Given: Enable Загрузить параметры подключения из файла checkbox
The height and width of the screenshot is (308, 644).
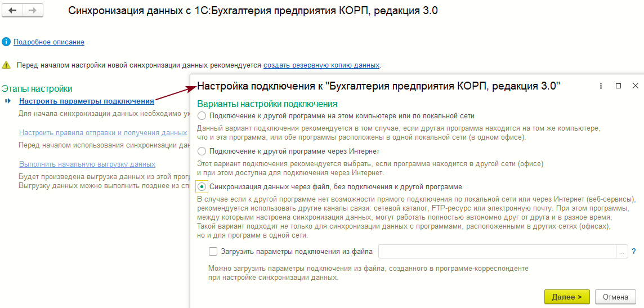Looking at the screenshot, I should pos(213,252).
